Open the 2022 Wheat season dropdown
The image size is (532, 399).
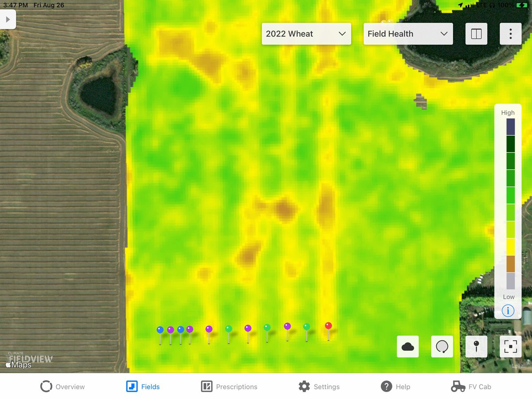(306, 34)
